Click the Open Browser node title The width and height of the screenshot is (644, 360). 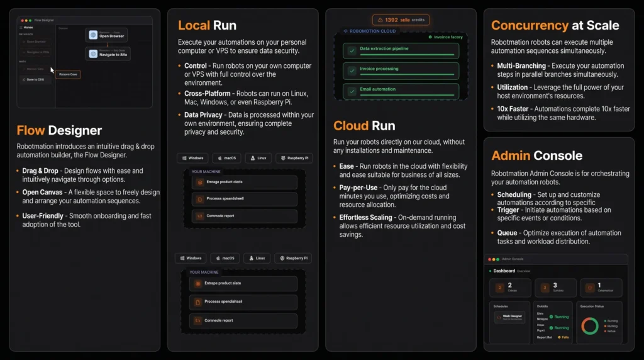[112, 36]
